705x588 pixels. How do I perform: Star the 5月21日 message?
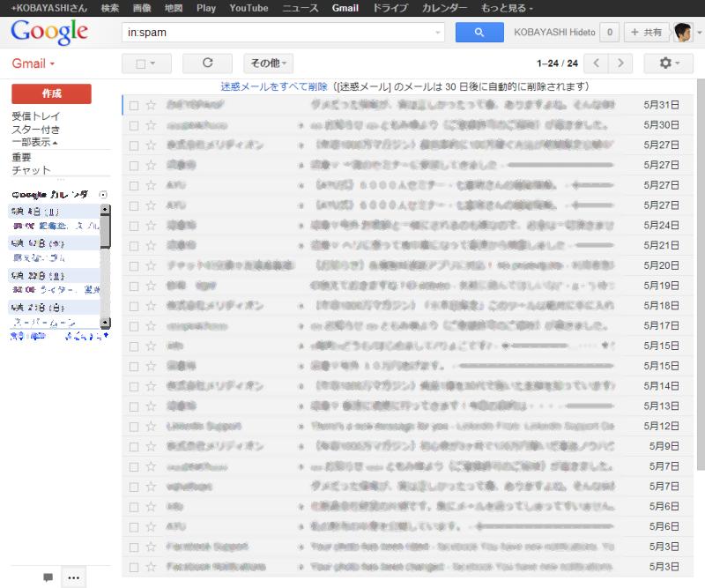coord(151,246)
